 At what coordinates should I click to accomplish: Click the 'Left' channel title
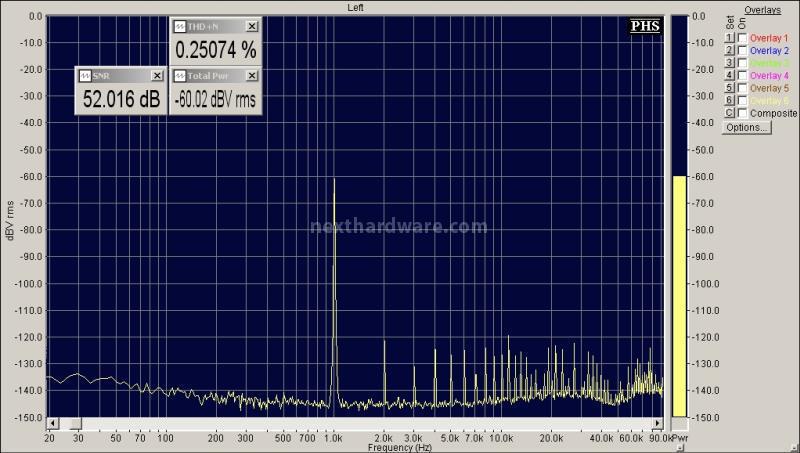356,7
